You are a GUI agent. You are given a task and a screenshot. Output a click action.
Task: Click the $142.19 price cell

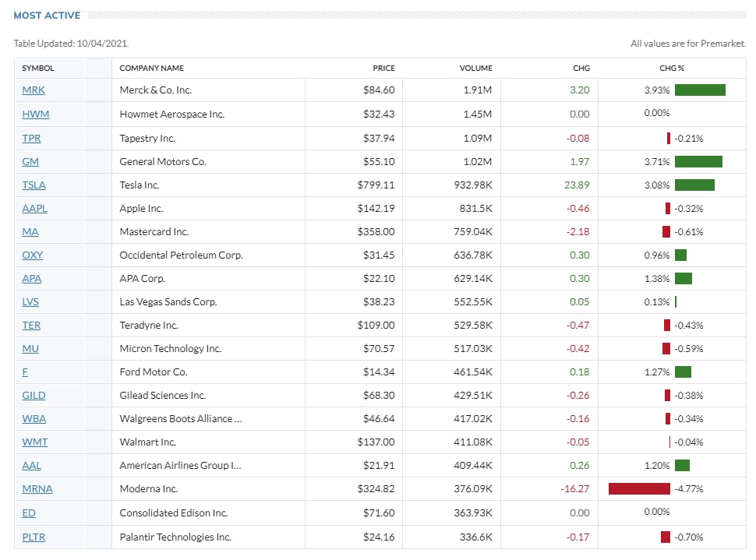pos(376,209)
